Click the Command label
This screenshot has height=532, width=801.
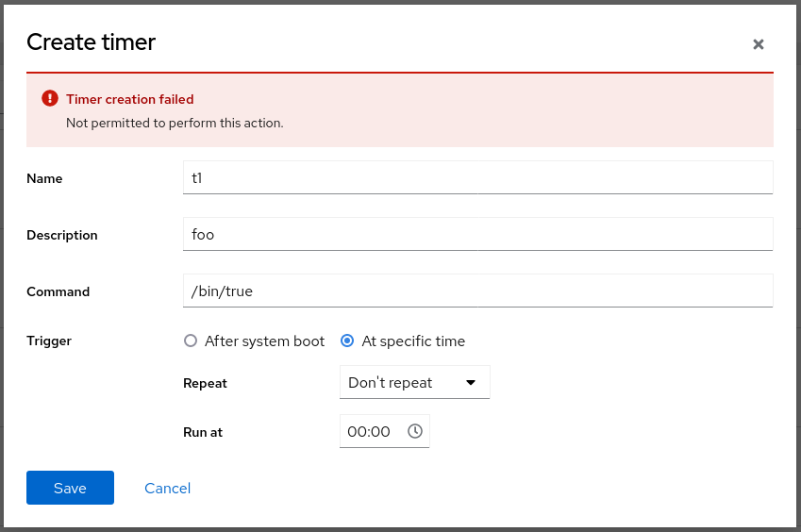tap(58, 292)
